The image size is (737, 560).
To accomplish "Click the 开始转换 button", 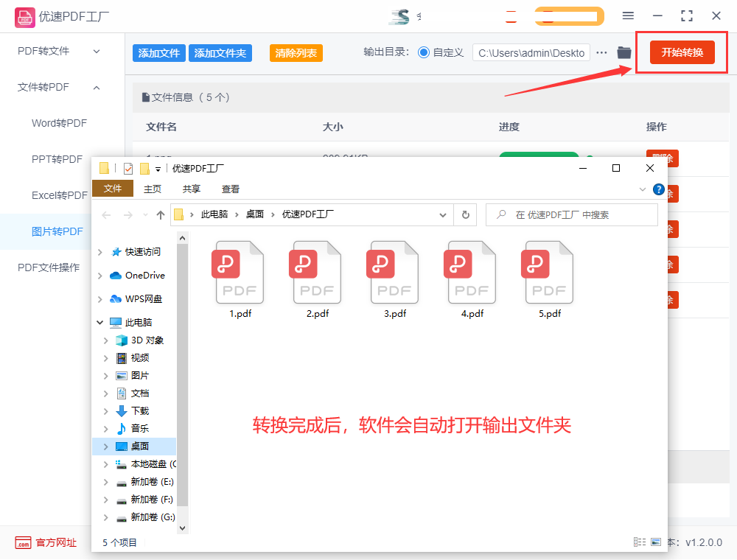I will 682,52.
